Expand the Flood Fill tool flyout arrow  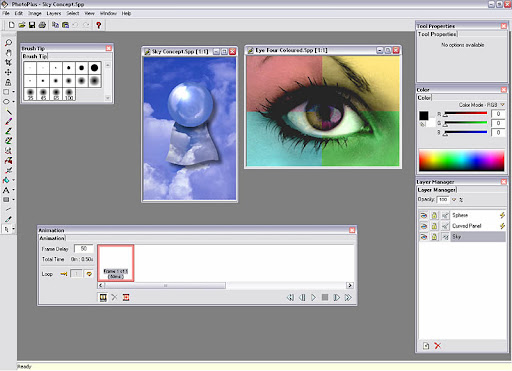(x=13, y=180)
